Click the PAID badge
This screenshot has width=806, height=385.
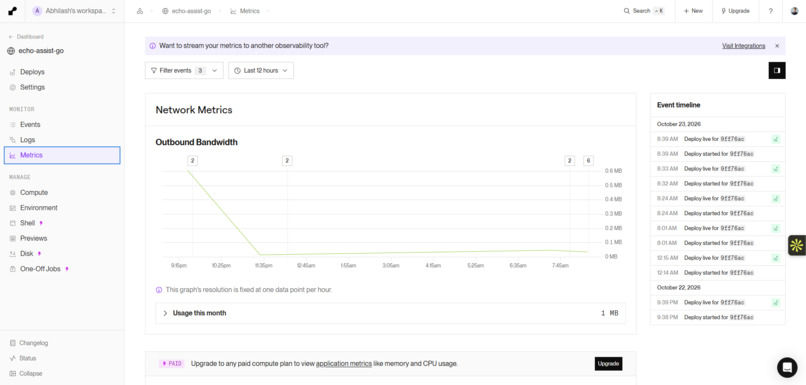point(171,364)
